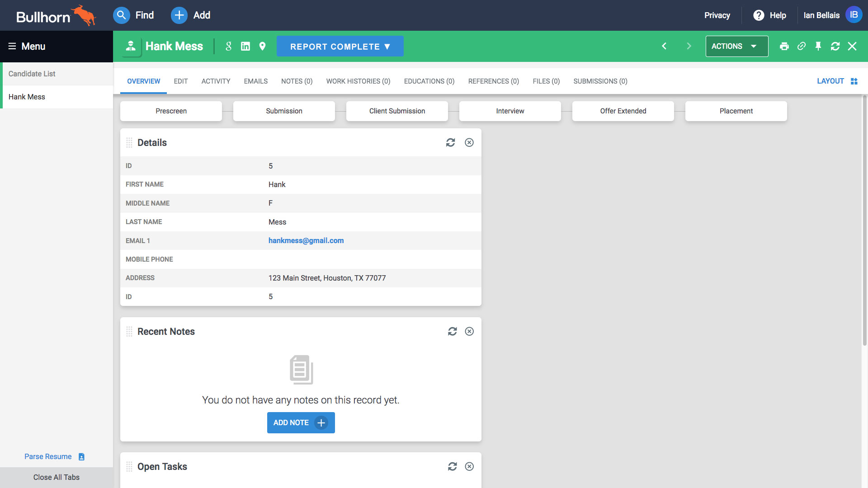The height and width of the screenshot is (488, 868).
Task: Switch to the Work Histories tab
Action: click(358, 81)
